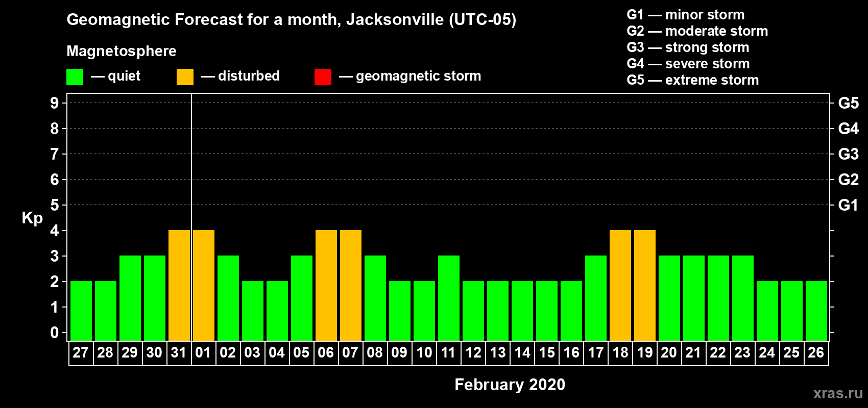868x408 pixels.
Task: Click the 'G4 — severe storm' legend line
Action: click(x=688, y=64)
